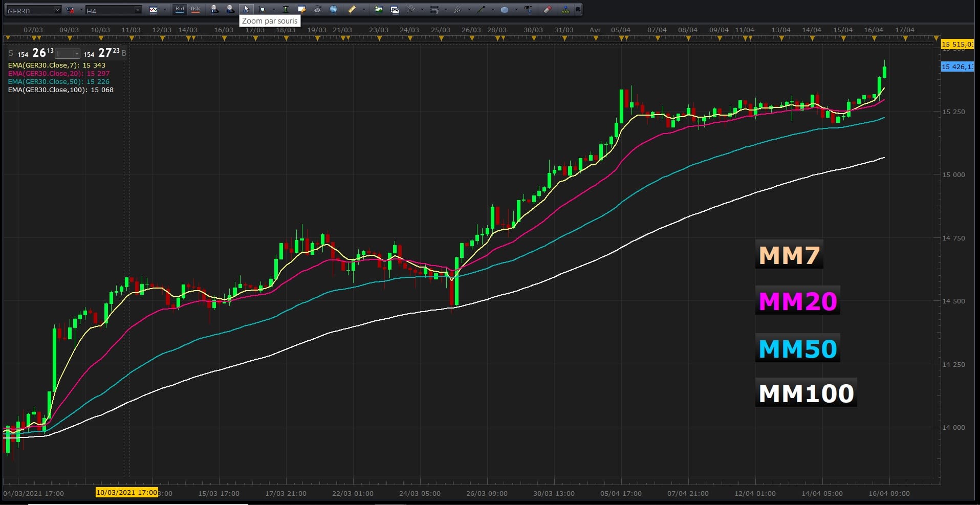
Task: Click the add picture indicator icon
Action: tap(379, 10)
